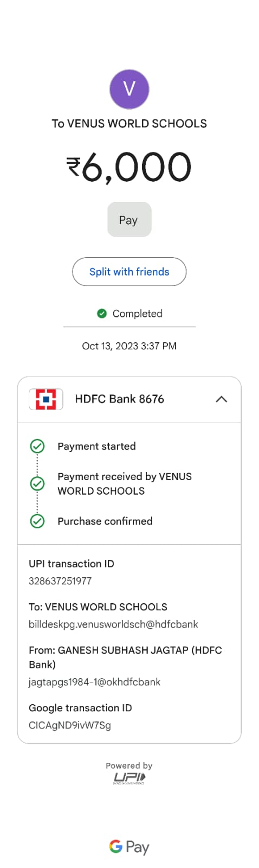Click the jagtapgs1984-1@okhdfcbank address

(94, 682)
